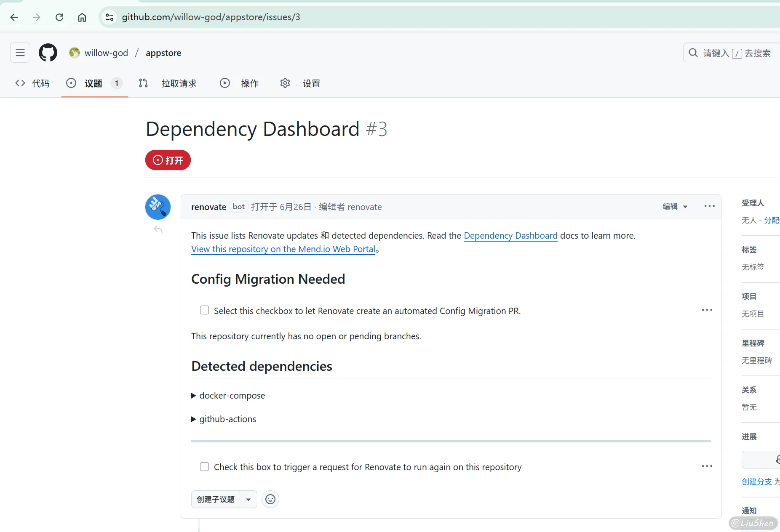Image resolution: width=780 pixels, height=532 pixels.
Task: View site information icon in address bar
Action: click(x=110, y=17)
